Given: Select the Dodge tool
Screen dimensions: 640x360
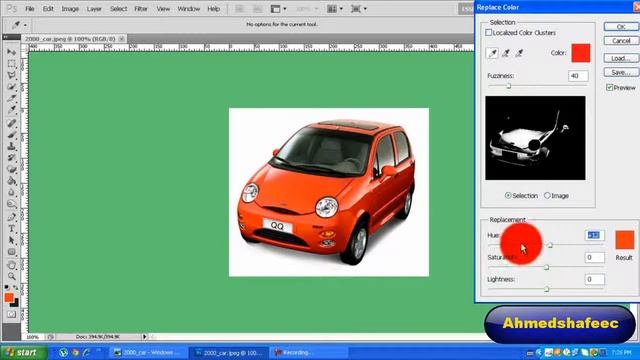Looking at the screenshot, I should click(11, 203).
